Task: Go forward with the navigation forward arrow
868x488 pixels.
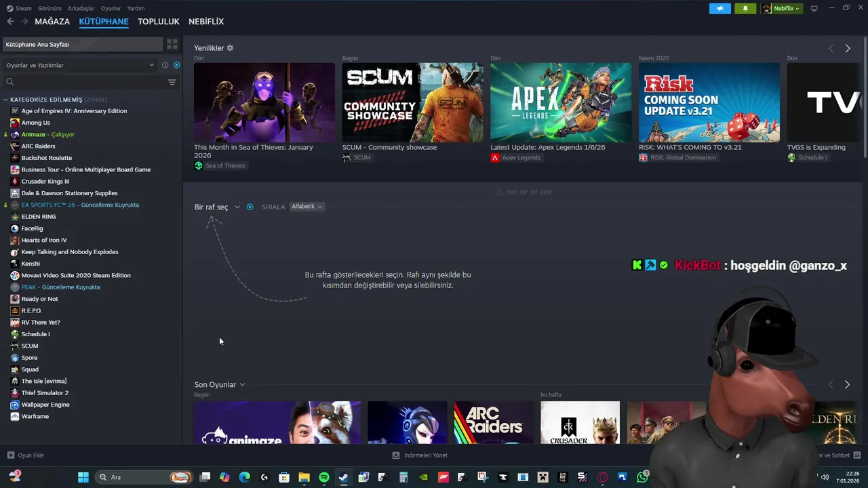Action: [24, 22]
